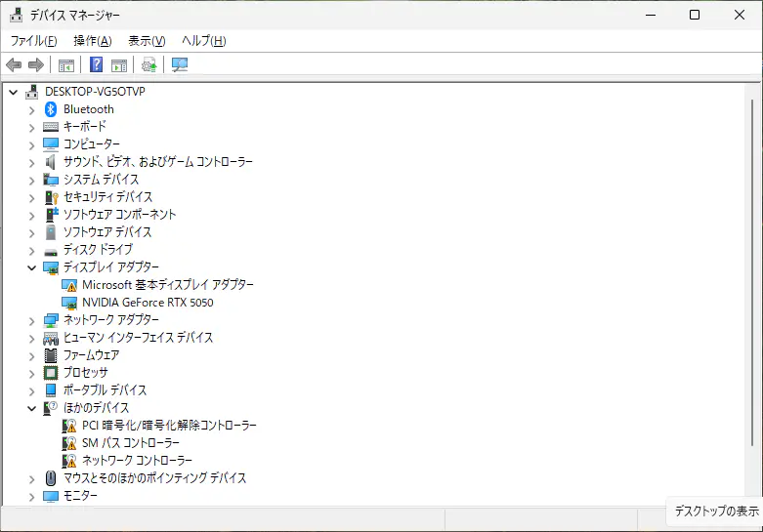Select Microsoft 基本ディスプレイ アダプター device
Screen dimensions: 763x532
(167, 285)
